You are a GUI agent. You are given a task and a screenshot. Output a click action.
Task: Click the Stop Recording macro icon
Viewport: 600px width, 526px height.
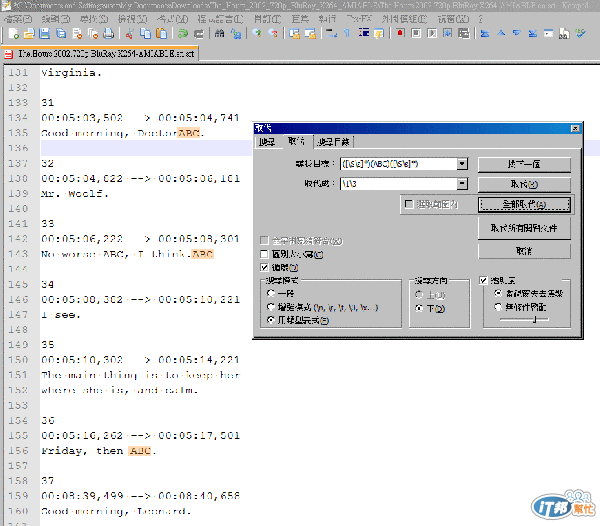[416, 34]
